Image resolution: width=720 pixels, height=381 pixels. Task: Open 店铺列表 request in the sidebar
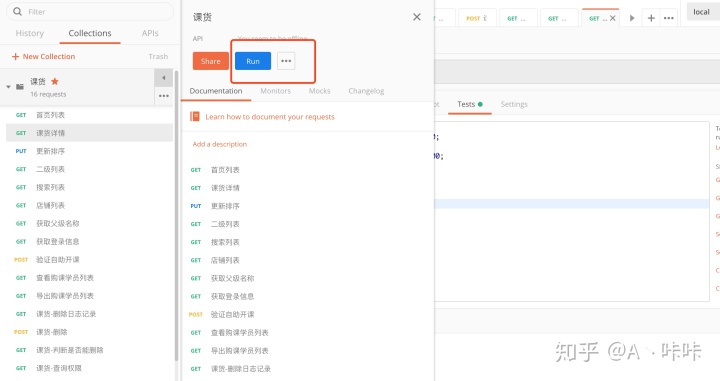[x=90, y=205]
